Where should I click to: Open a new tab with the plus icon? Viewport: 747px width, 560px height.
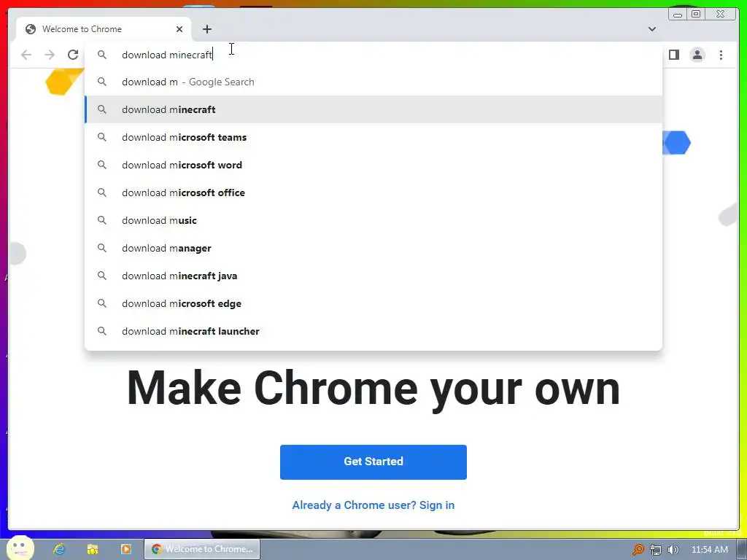[x=206, y=29]
